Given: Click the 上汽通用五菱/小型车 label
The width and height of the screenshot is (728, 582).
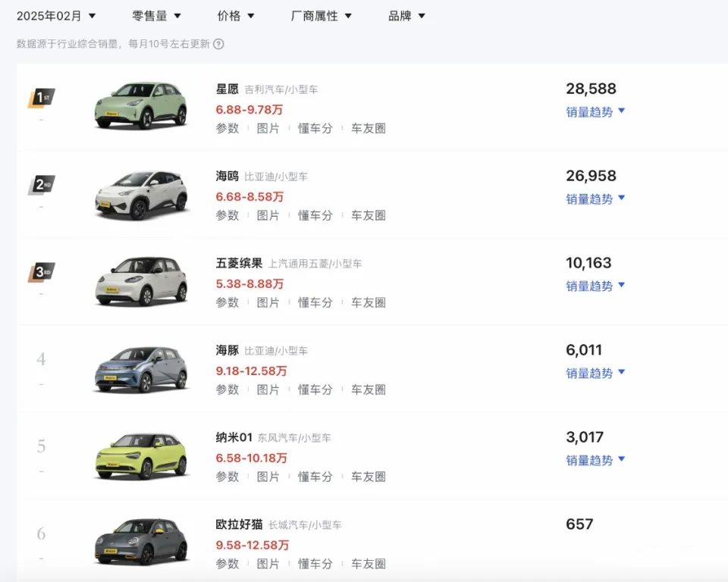Looking at the screenshot, I should (315, 264).
